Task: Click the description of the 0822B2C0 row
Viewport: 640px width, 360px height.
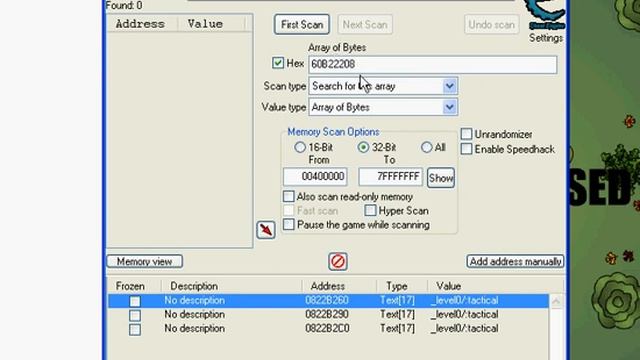Action: (x=194, y=328)
